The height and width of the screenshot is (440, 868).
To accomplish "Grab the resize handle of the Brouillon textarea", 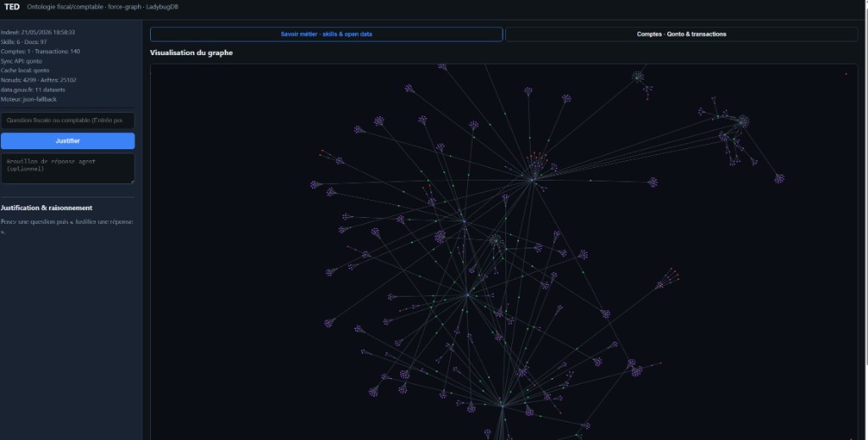I will click(x=131, y=181).
